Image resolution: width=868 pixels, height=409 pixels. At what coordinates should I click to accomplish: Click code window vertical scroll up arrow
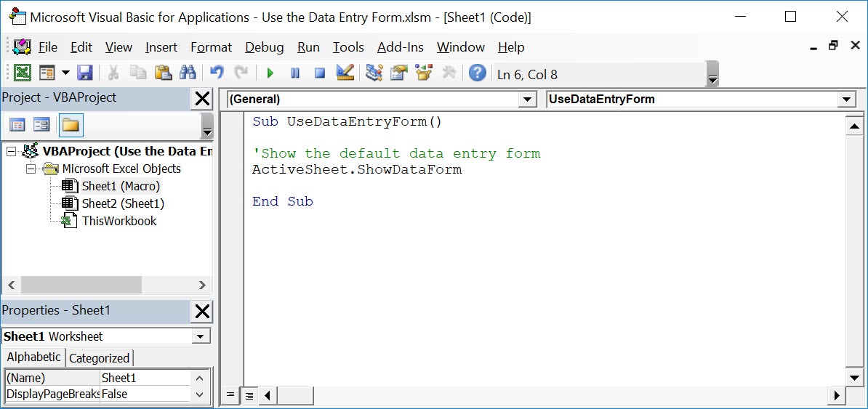tap(853, 126)
